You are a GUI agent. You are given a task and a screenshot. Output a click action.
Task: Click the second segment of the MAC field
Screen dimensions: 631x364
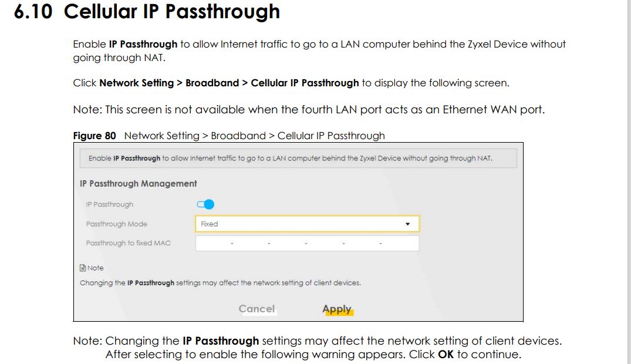(x=250, y=243)
